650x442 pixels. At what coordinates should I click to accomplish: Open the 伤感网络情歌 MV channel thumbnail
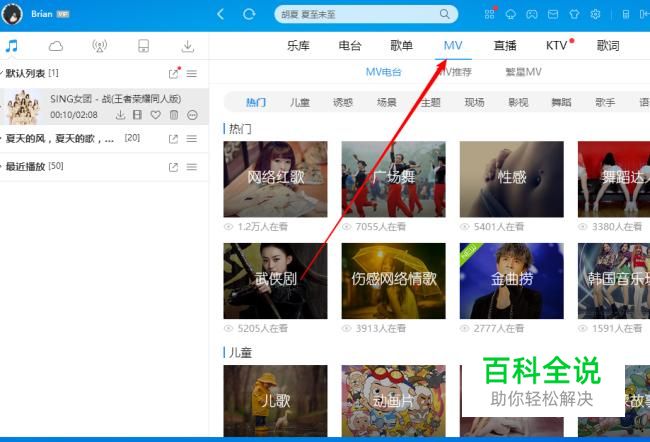click(393, 281)
